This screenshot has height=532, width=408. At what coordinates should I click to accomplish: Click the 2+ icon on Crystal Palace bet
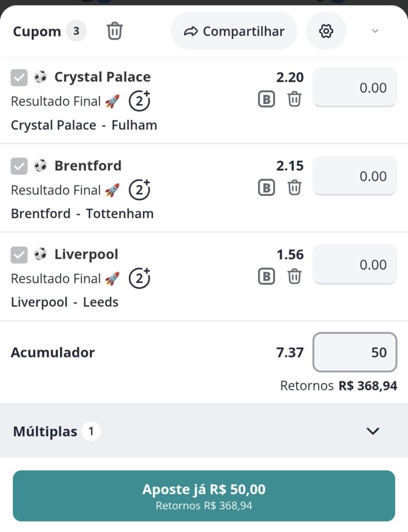click(x=139, y=101)
